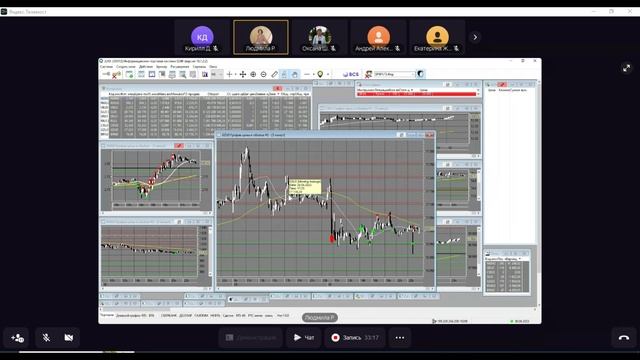Select Андрей Алек... participant tile
The width and height of the screenshot is (640, 360).
[378, 38]
